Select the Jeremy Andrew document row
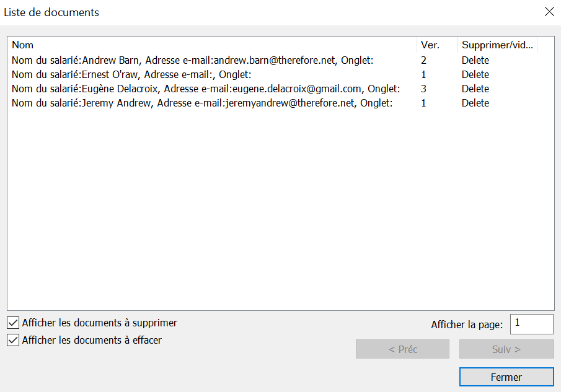 pos(201,103)
